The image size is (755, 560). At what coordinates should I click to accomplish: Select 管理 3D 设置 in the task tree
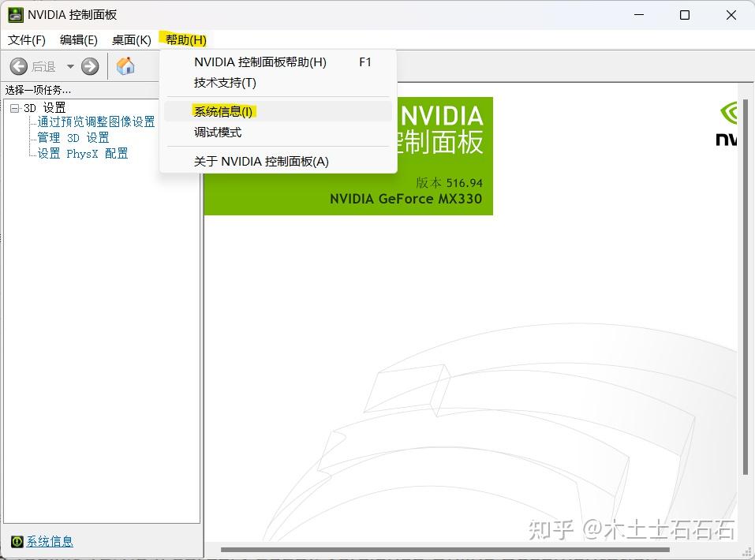(x=74, y=137)
